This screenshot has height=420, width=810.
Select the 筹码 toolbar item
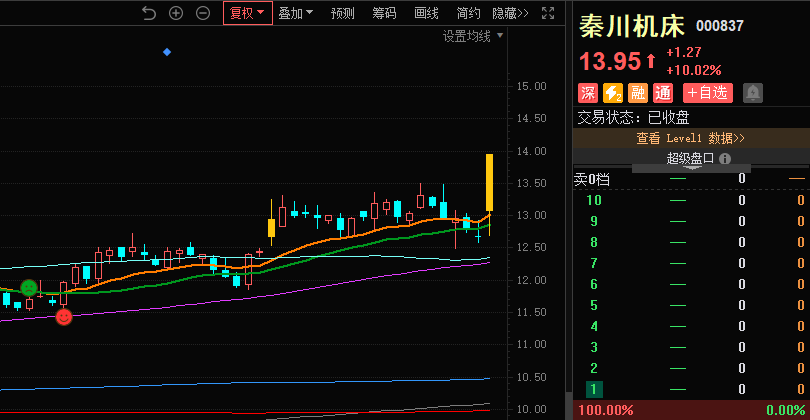384,13
